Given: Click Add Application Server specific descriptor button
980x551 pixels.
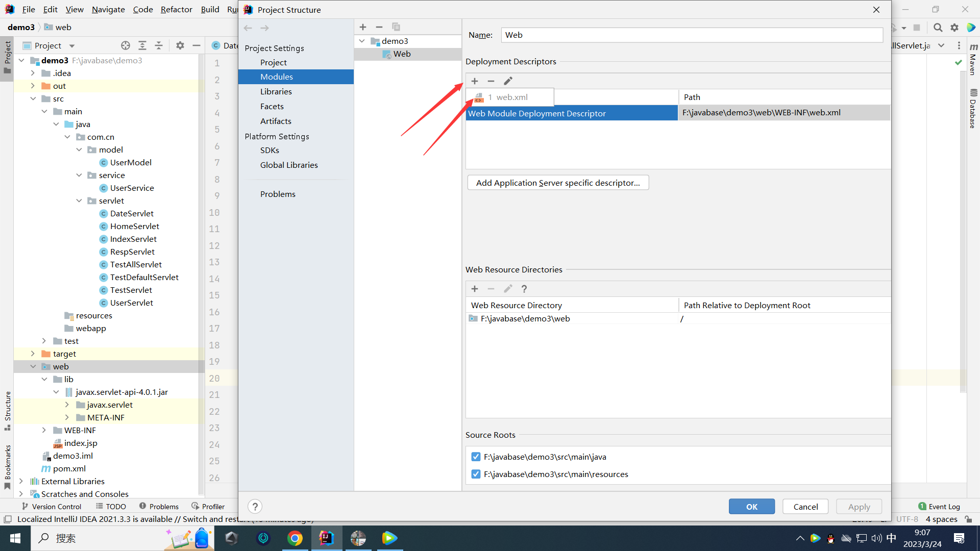Looking at the screenshot, I should pyautogui.click(x=557, y=183).
